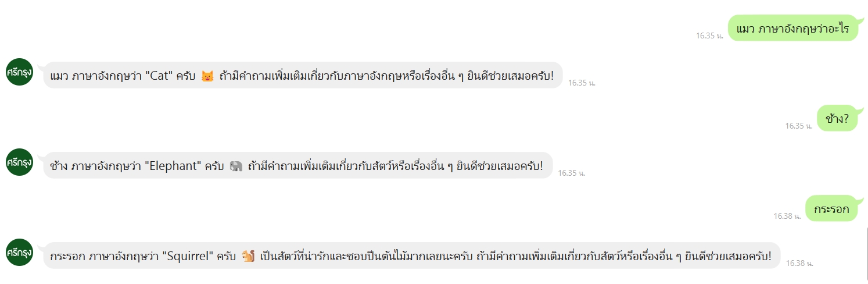Click the timestamp left of the ช้าง? bubble
This screenshot has width=868, height=284.
pyautogui.click(x=799, y=126)
